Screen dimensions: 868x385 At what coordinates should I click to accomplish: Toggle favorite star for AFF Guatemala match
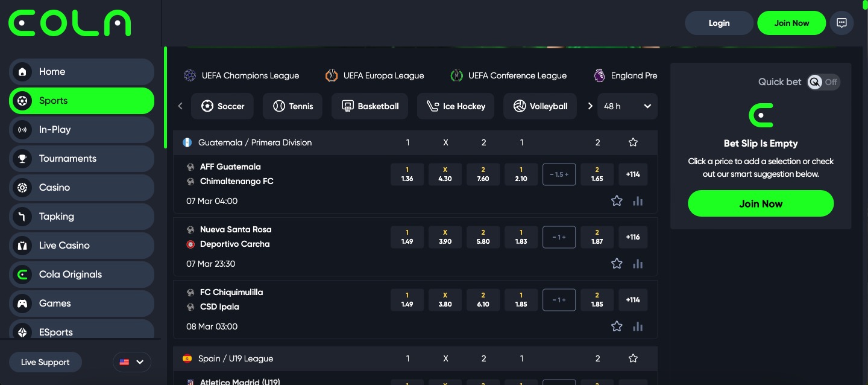tap(617, 201)
